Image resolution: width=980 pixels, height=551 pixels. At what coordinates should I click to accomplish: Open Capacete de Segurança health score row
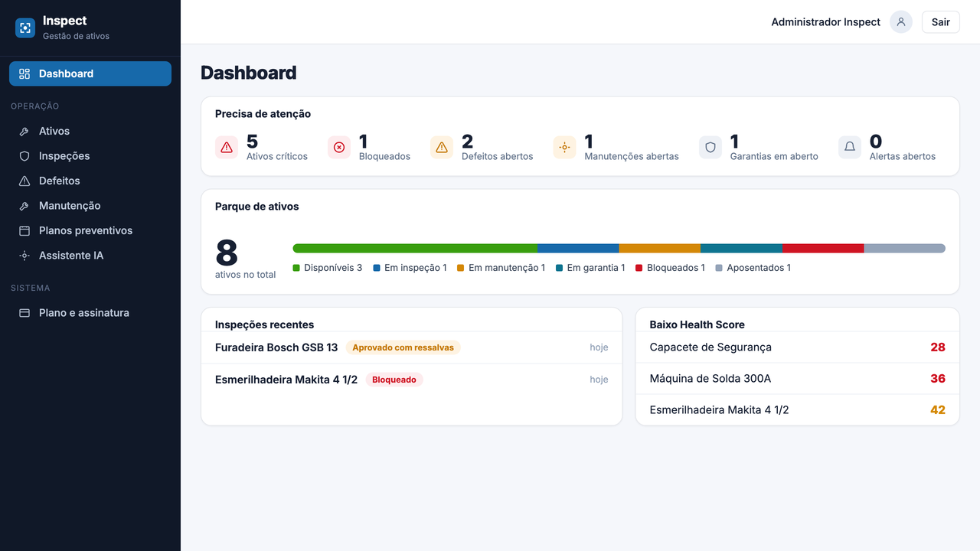[798, 347]
